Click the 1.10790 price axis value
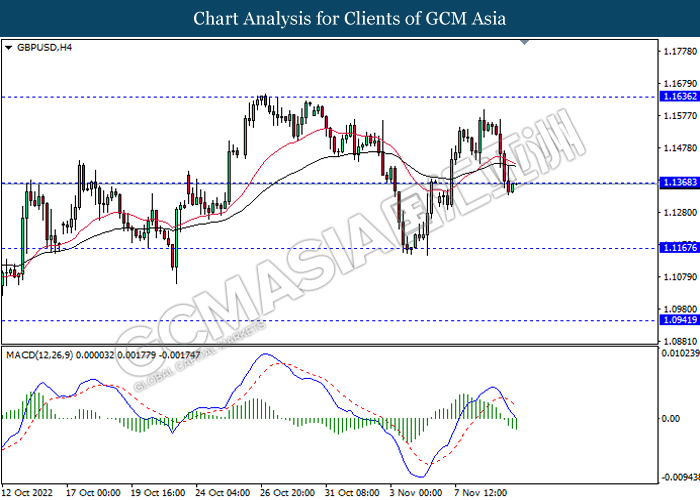The height and width of the screenshot is (500, 700). pos(680,277)
